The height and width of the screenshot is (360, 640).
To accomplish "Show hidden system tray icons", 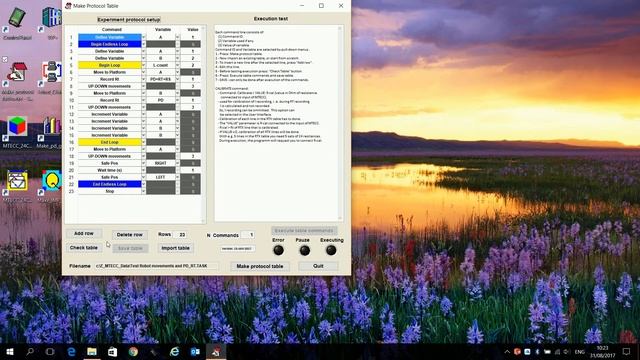I will [507, 351].
